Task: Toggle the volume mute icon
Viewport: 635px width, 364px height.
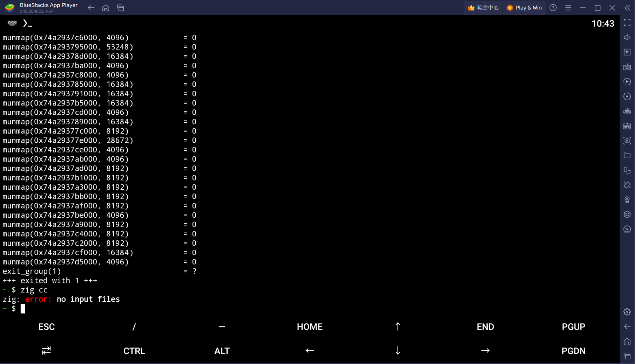Action: point(627,37)
